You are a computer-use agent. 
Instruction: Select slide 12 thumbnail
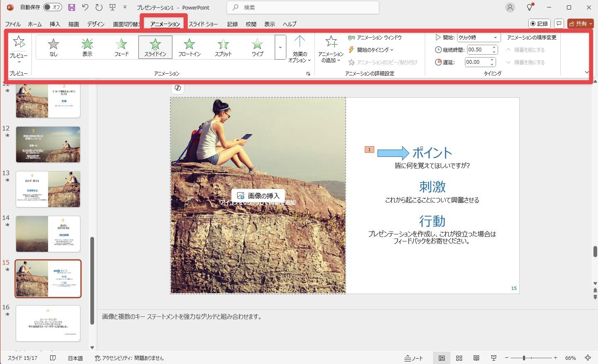coord(48,145)
